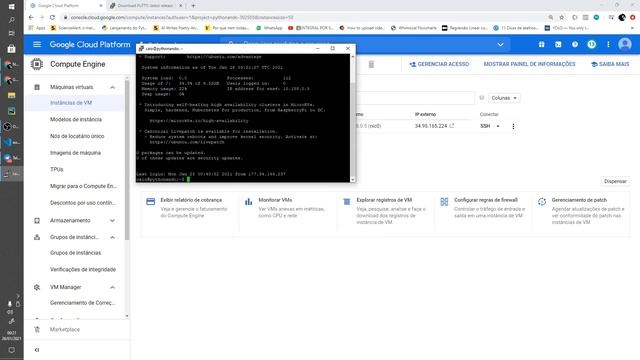640x360 pixels.
Task: Click the Grupos de instâncias section icon
Action: (37, 237)
